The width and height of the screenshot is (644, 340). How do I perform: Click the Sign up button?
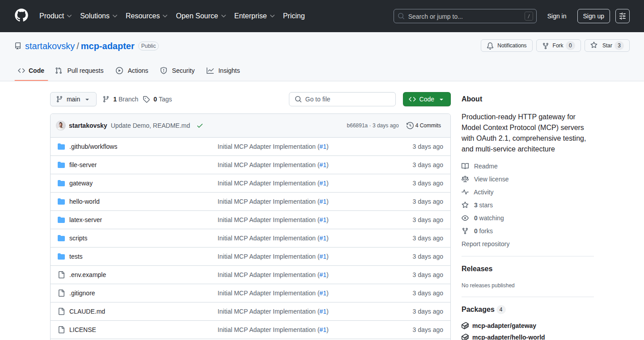click(x=593, y=16)
